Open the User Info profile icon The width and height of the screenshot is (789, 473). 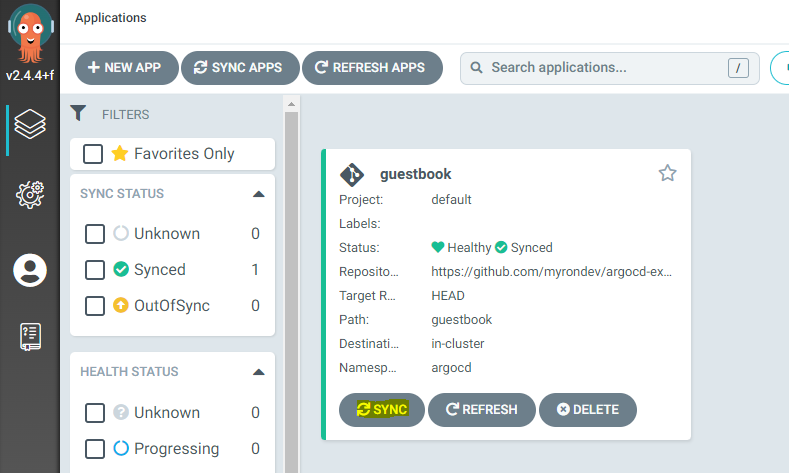(30, 270)
